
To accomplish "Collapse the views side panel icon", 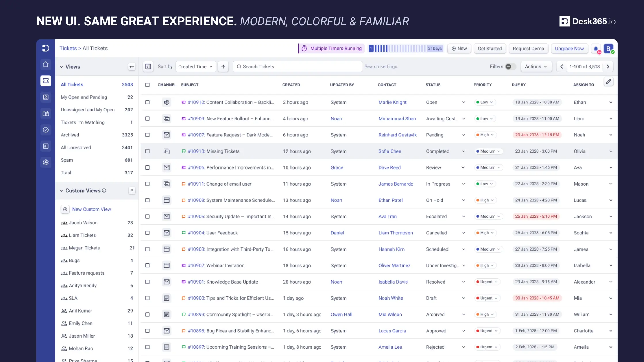I will 148,66.
